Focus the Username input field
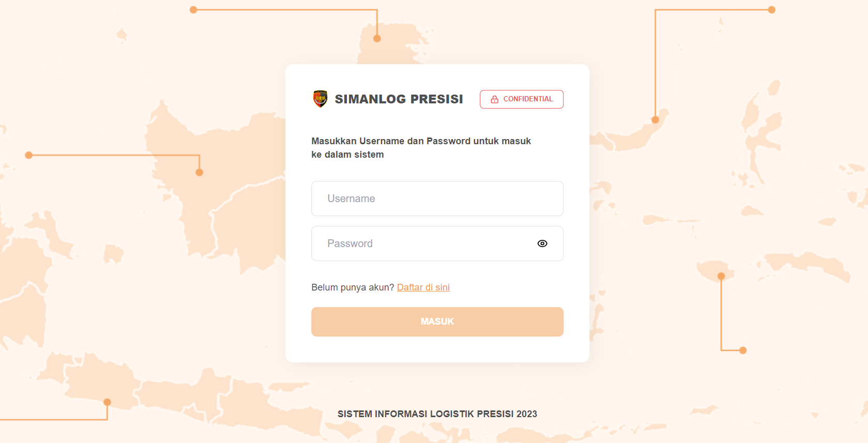Screen dimensions: 868x443 [437, 198]
